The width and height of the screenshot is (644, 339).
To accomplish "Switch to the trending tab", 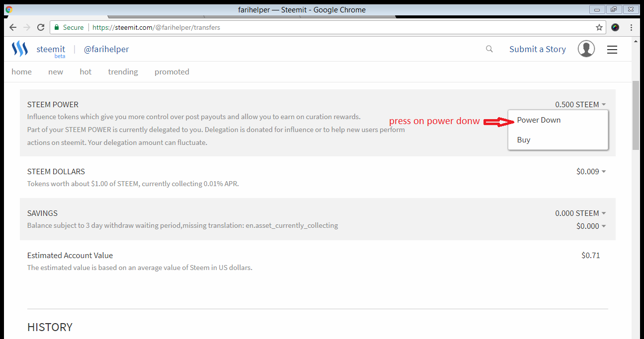I will 123,71.
